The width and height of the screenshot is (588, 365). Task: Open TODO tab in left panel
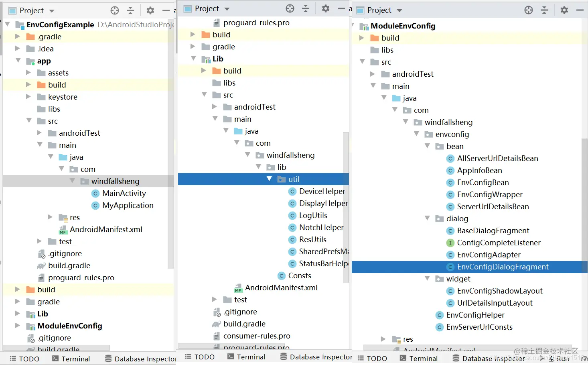[x=24, y=359]
